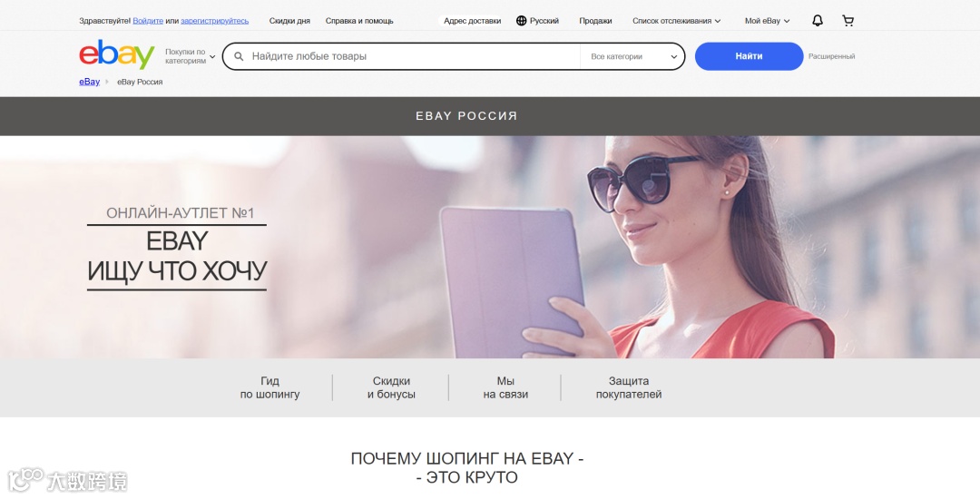Select the Защита покупателей tab
The width and height of the screenshot is (980, 499).
coord(629,387)
